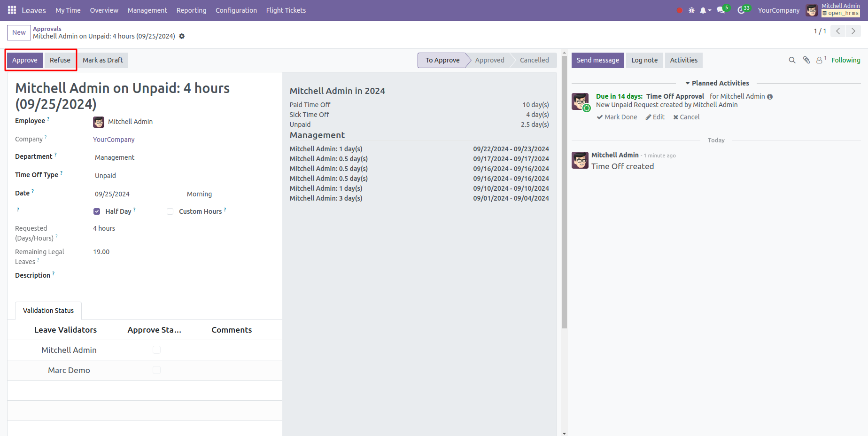868x436 pixels.
Task: Go to next record arrow
Action: 853,31
